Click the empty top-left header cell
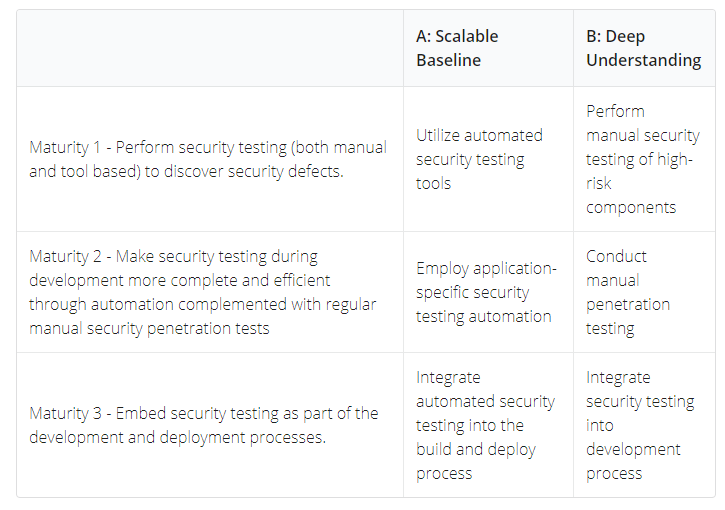 click(210, 48)
